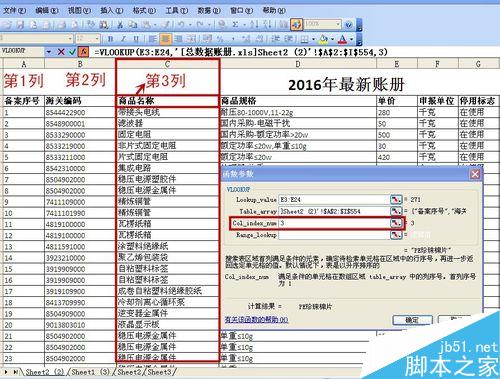This screenshot has height=379, width=500.
Task: Open the Chart Wizard icon
Action: click(283, 25)
